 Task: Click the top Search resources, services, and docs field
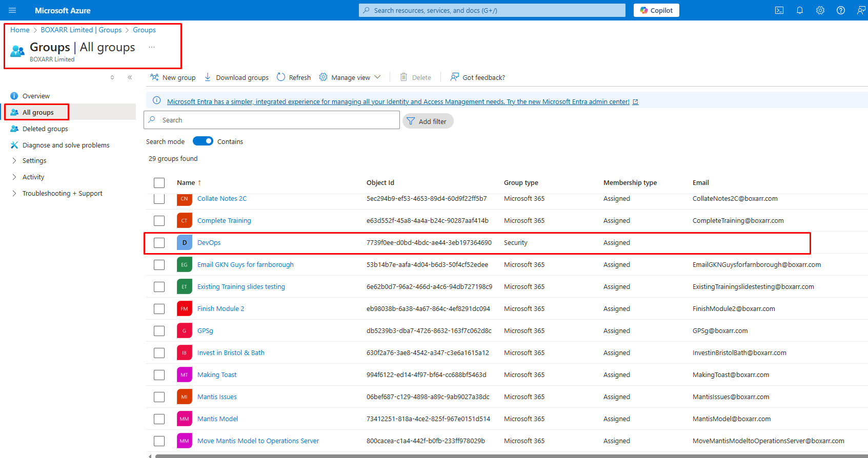tap(492, 10)
